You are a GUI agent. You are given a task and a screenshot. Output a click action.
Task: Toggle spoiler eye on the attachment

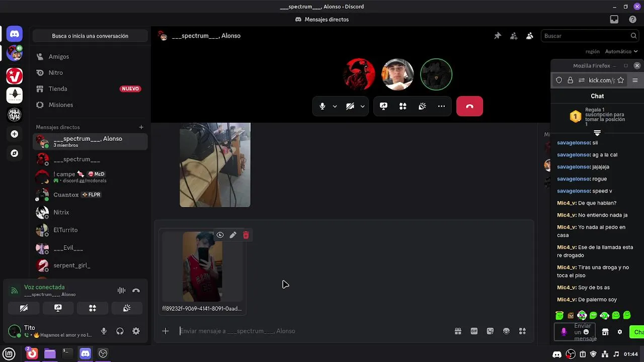[x=220, y=235]
